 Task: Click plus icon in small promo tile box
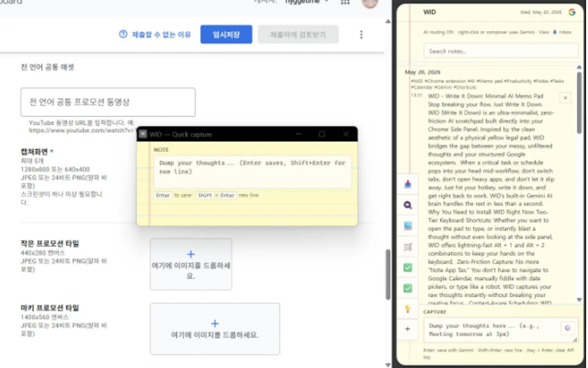[x=191, y=254]
